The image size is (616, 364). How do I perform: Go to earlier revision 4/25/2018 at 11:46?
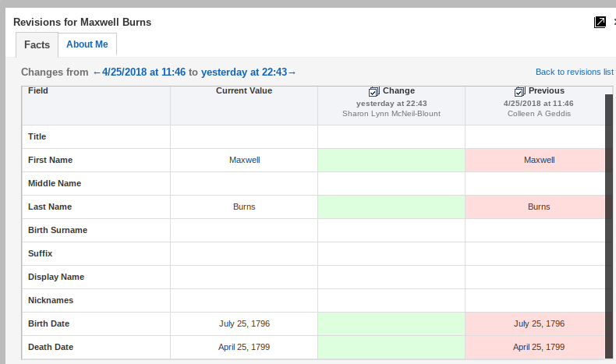pos(139,72)
